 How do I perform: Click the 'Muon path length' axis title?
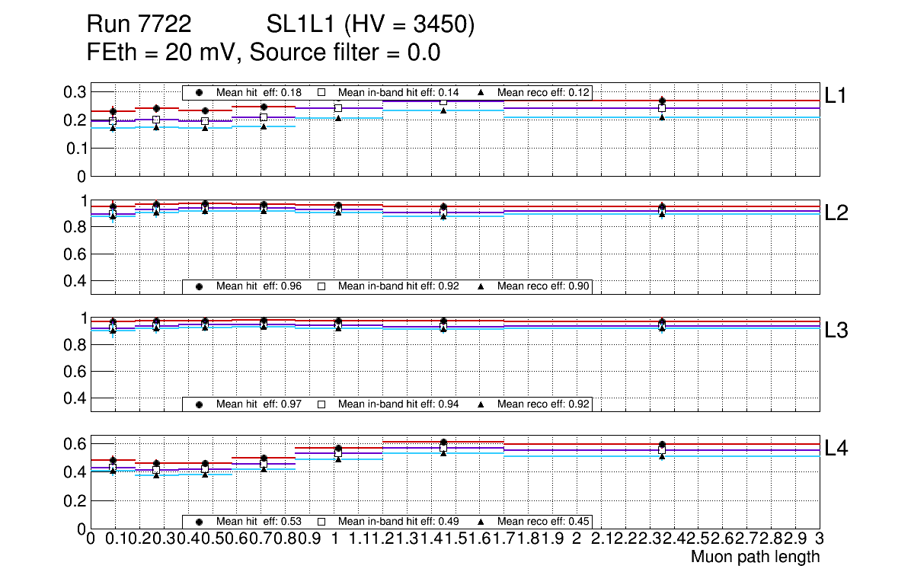(755, 557)
